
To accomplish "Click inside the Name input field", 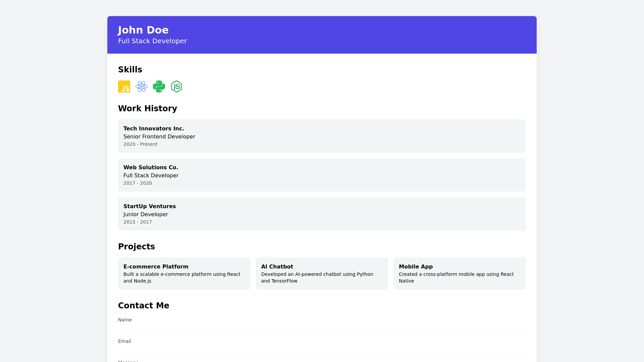I will (x=322, y=328).
